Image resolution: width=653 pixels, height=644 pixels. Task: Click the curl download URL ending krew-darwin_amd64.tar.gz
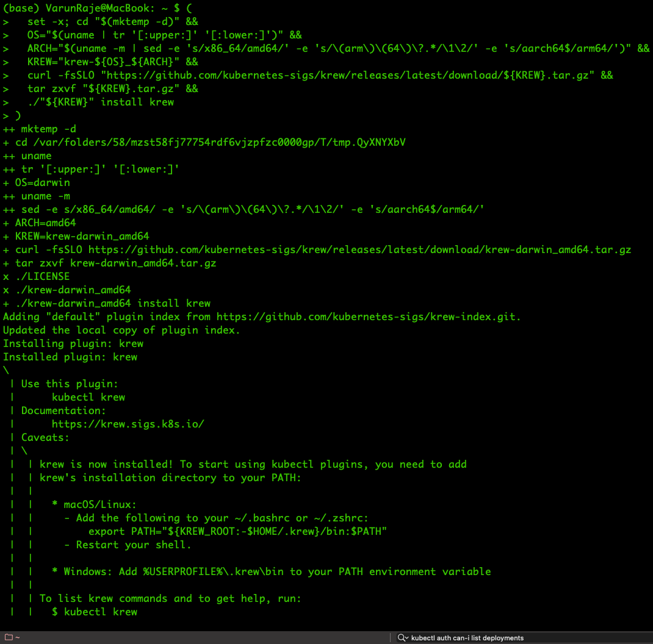pos(359,250)
